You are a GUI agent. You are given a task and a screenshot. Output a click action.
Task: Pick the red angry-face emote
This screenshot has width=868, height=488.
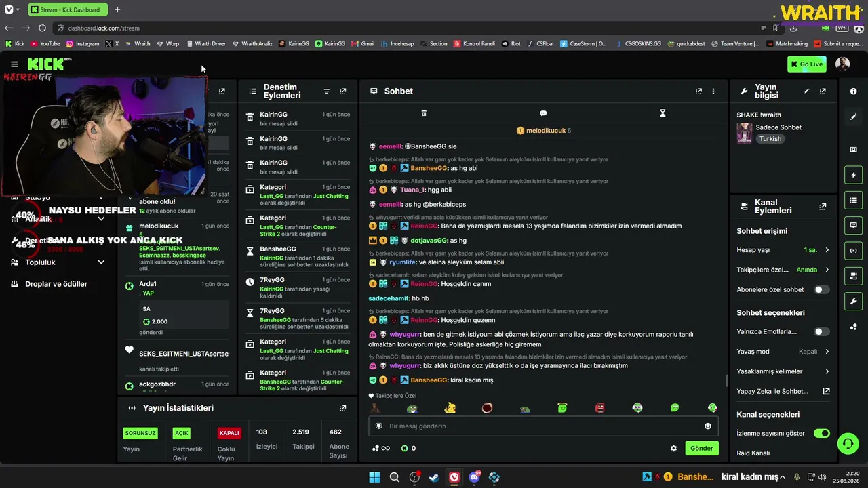[x=599, y=408]
